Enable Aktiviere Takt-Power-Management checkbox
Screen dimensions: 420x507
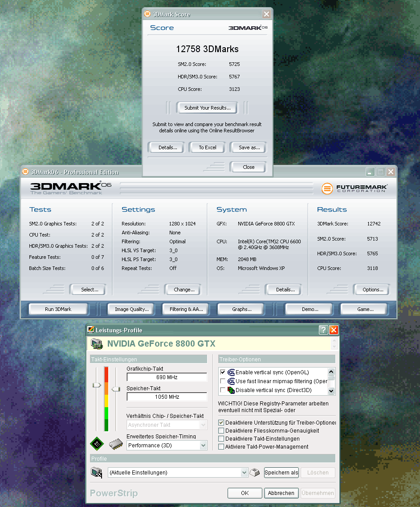221,447
